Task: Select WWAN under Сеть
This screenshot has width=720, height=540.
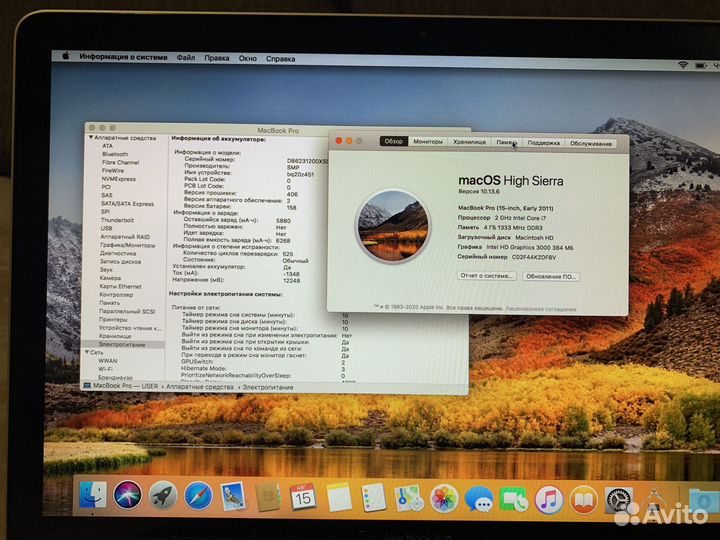Action: [107, 360]
